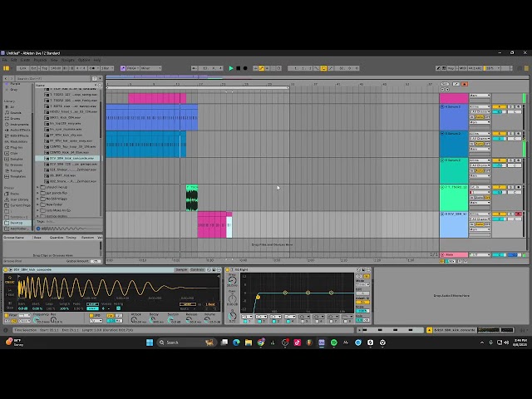
Task: Select 1-Shot mode in Simpler
Action: [x=9, y=292]
